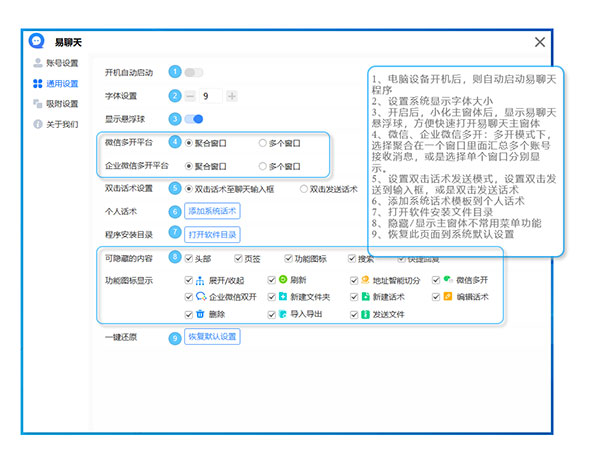The height and width of the screenshot is (464, 600).
Task: Select 通用设置 sidebar item
Action: click(x=56, y=83)
